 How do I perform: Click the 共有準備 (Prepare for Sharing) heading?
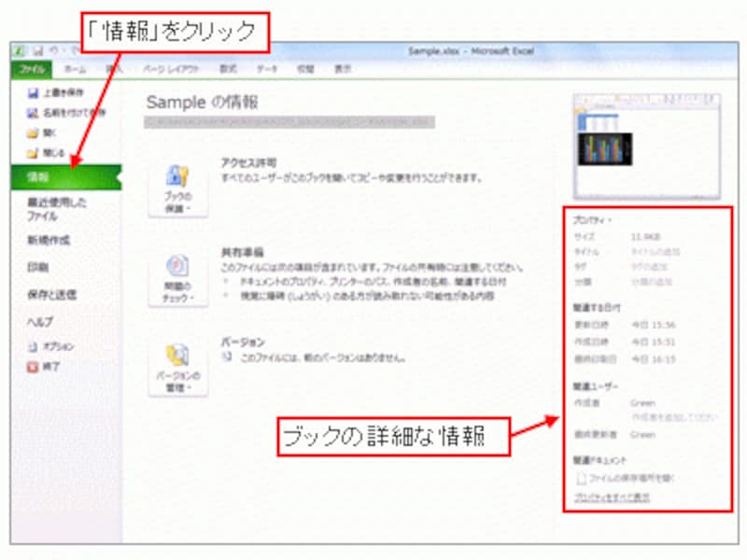click(243, 252)
